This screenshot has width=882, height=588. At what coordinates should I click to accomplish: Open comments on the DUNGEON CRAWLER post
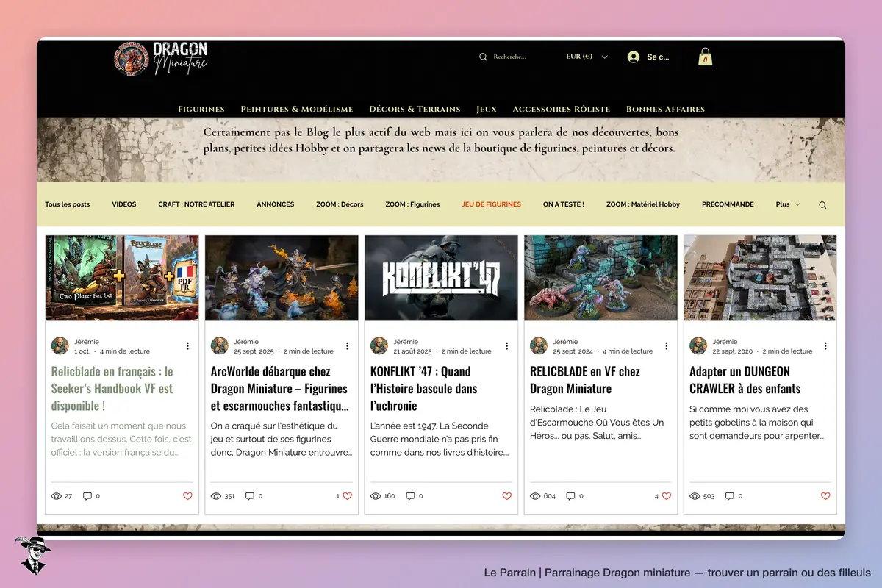pos(734,496)
